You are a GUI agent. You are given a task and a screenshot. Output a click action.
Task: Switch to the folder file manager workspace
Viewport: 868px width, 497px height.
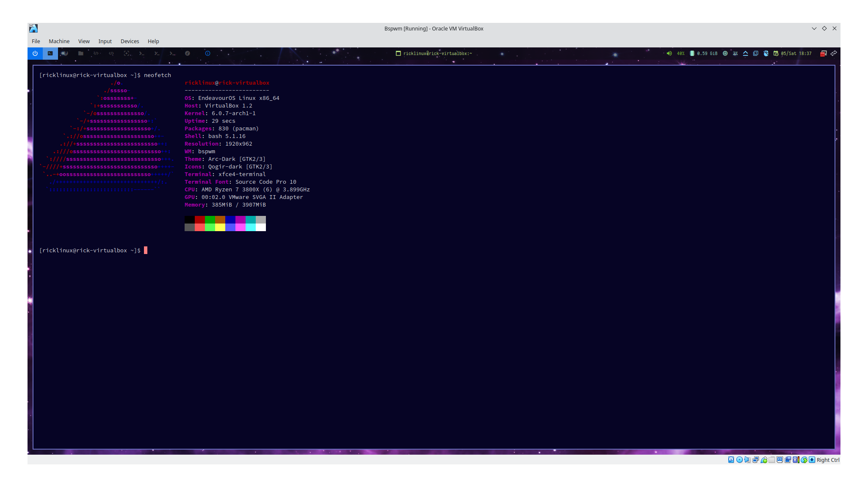click(x=80, y=53)
